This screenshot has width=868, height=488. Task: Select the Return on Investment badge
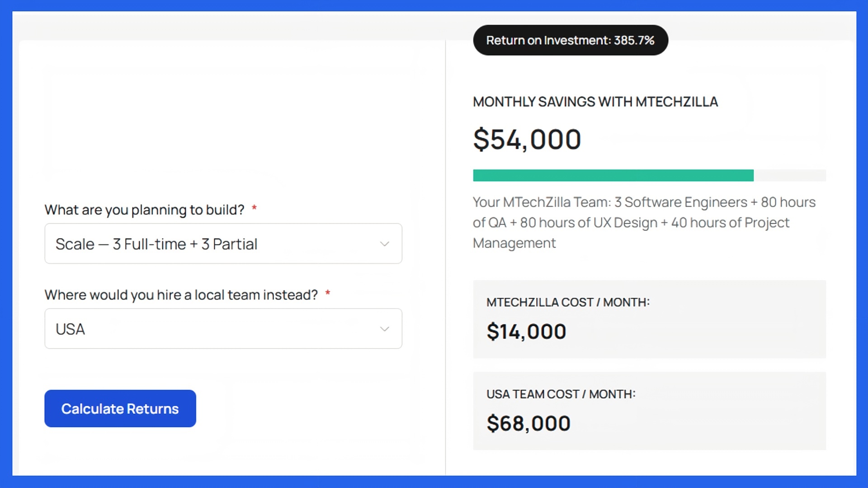pyautogui.click(x=570, y=40)
